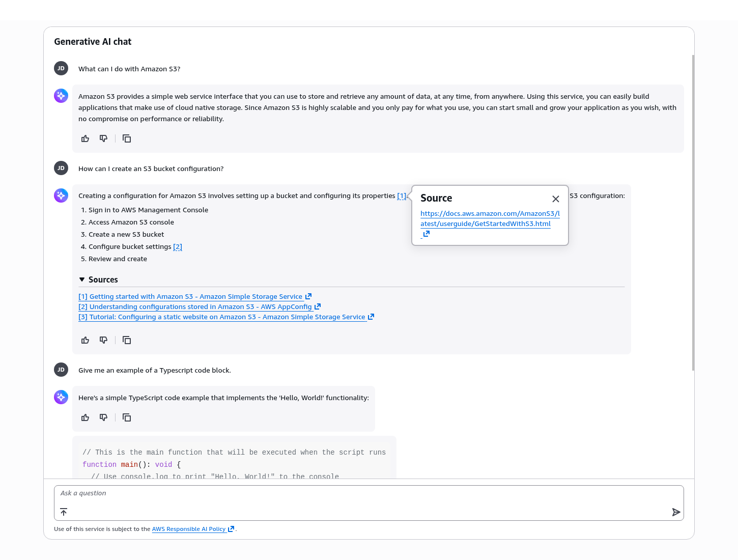Viewport: 738px width, 560px height.
Task: Click the upload icon in prompt box
Action: click(64, 512)
